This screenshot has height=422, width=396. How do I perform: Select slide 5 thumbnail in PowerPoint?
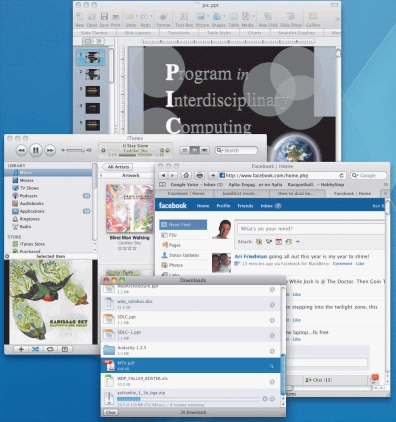(x=92, y=125)
